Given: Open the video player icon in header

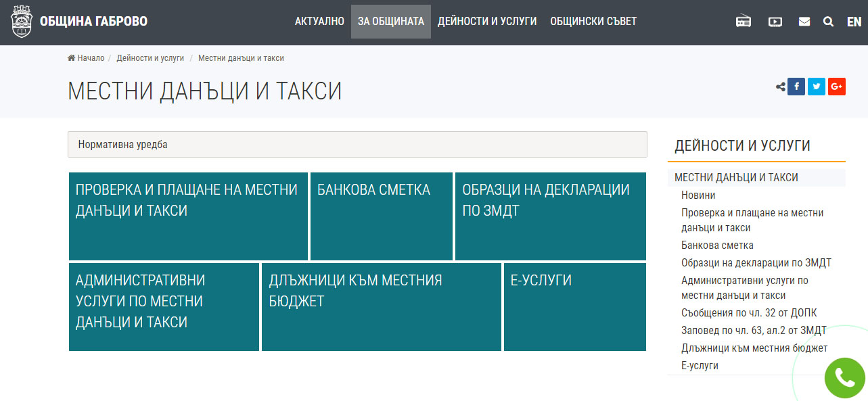Looking at the screenshot, I should point(775,22).
